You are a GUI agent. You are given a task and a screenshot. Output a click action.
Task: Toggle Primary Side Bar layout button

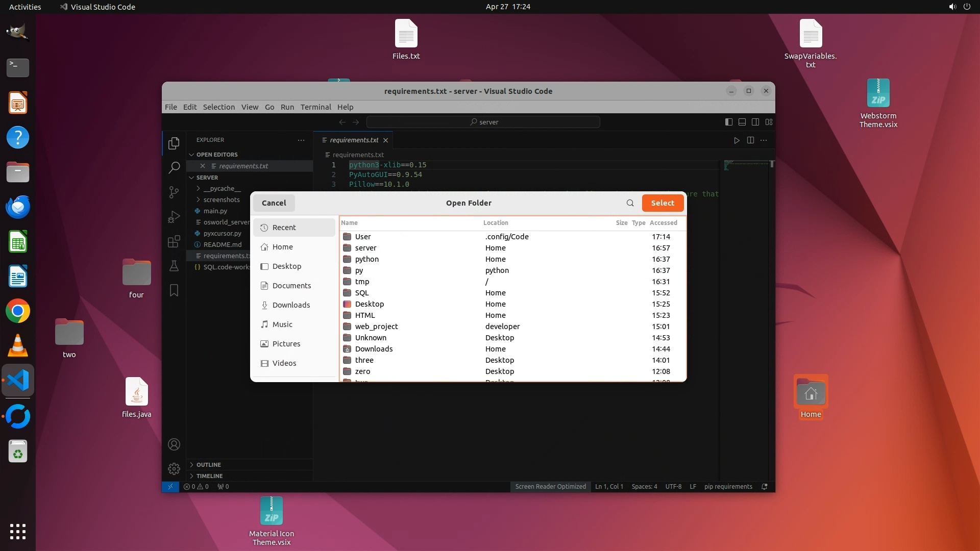point(729,122)
